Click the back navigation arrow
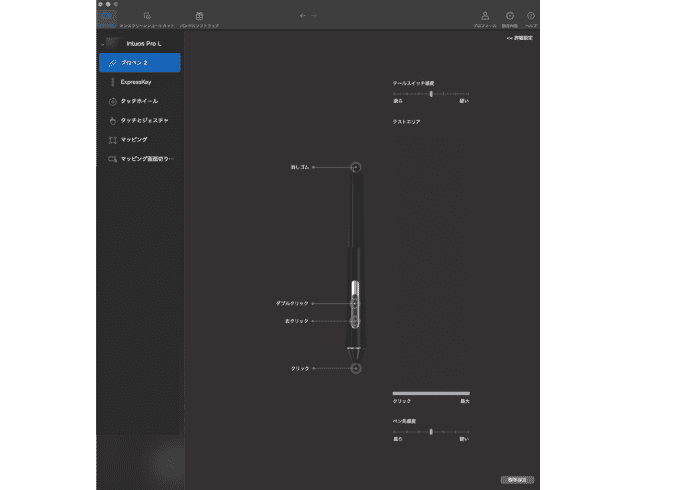Image resolution: width=690 pixels, height=490 pixels. click(x=302, y=16)
